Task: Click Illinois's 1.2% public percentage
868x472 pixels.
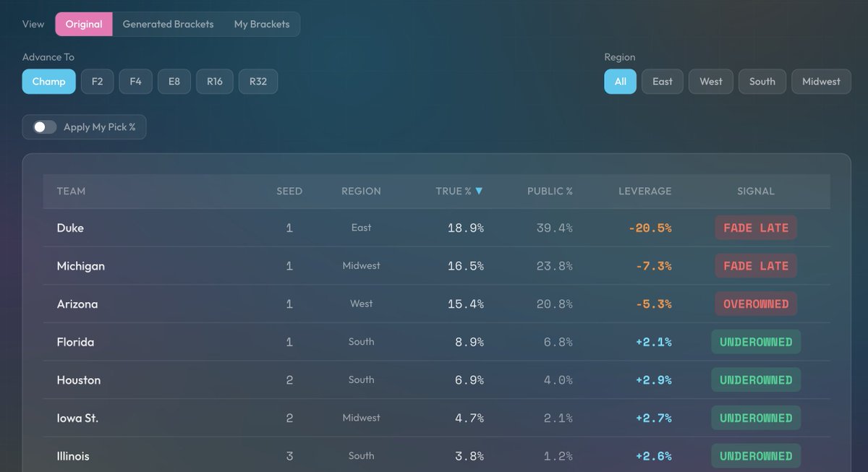Action: click(x=558, y=456)
